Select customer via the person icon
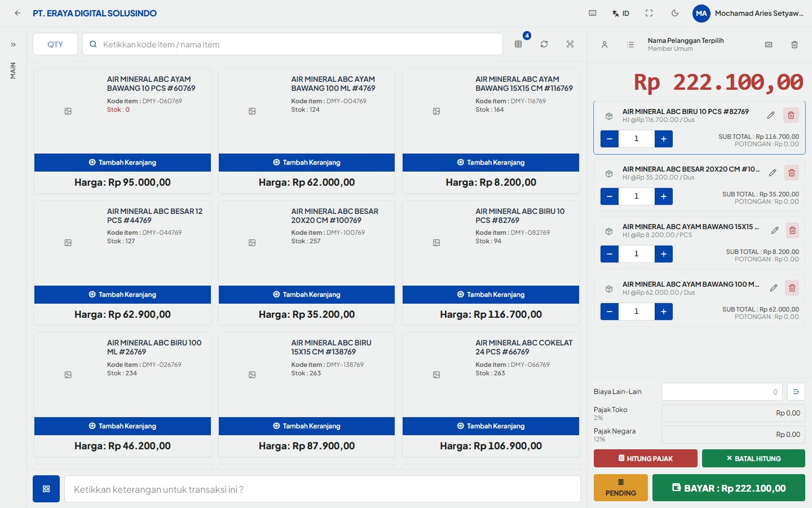The image size is (812, 508). point(604,45)
